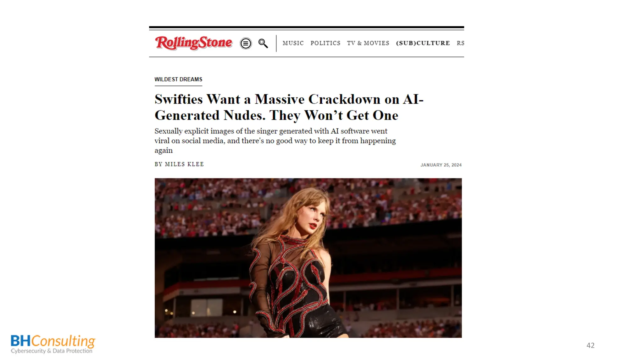This screenshot has width=644, height=362.
Task: Click author name Miles Klee
Action: tap(184, 164)
